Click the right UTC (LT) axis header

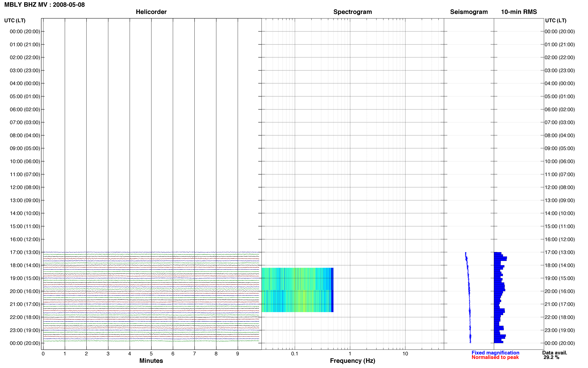click(x=556, y=20)
